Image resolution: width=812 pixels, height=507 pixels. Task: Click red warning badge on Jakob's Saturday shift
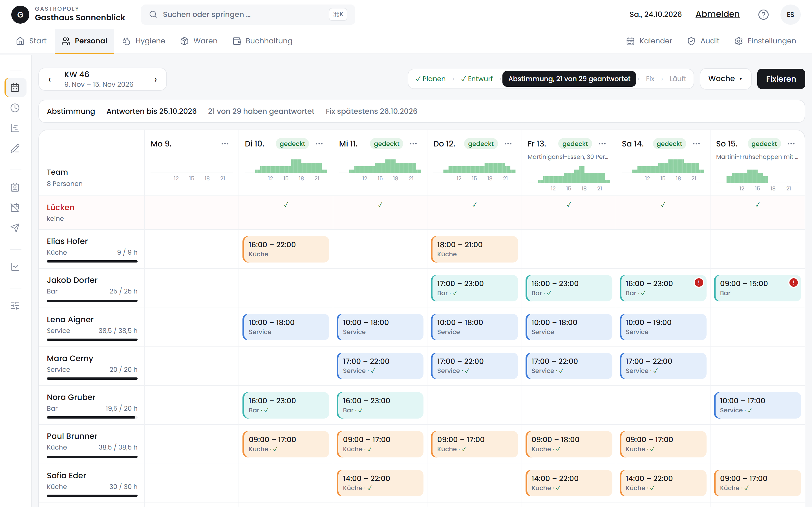[x=699, y=283]
